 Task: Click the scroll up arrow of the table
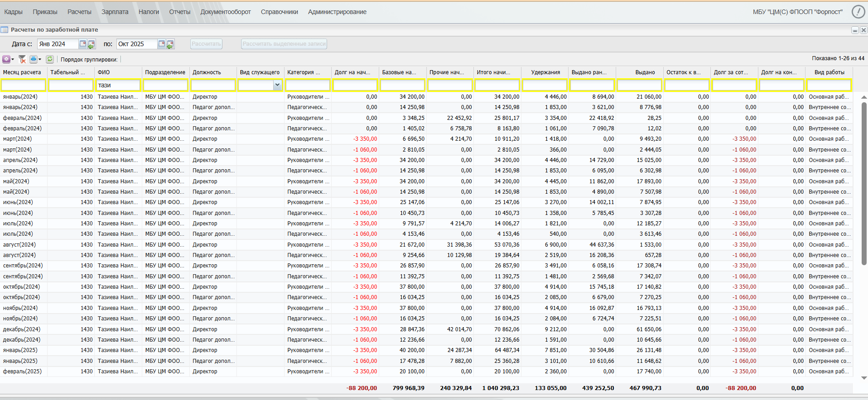click(864, 97)
